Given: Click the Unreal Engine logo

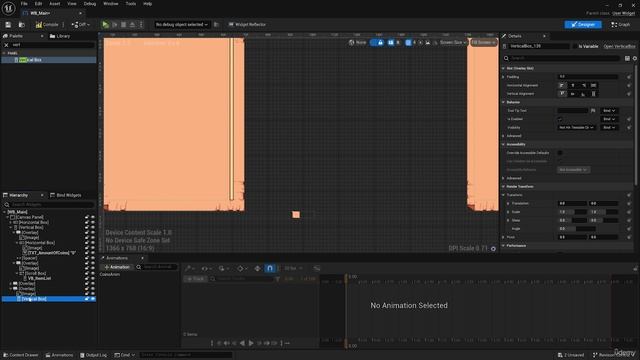Looking at the screenshot, I should coord(8,8).
